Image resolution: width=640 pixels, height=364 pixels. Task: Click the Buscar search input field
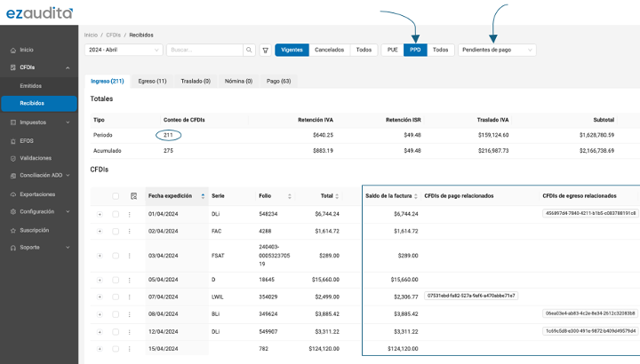click(x=204, y=51)
